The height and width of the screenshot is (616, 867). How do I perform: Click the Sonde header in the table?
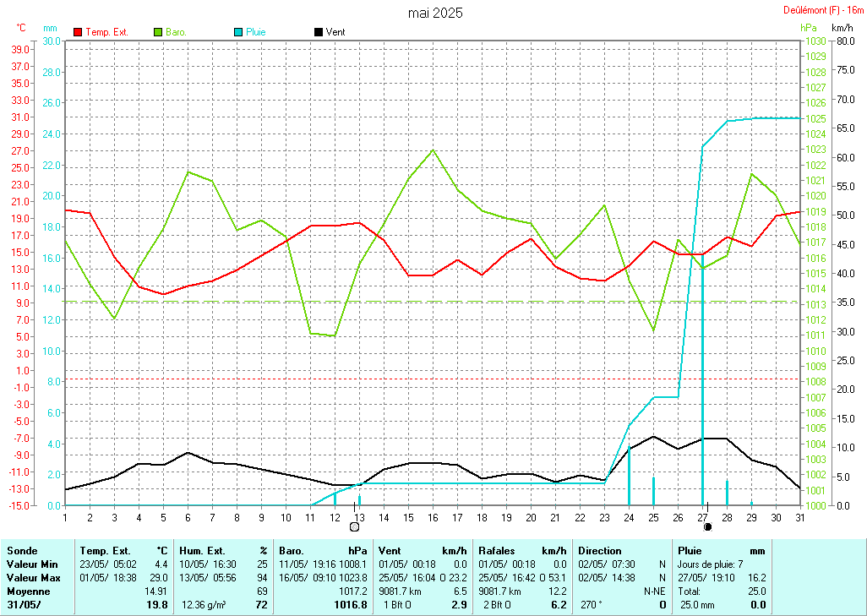[x=22, y=550]
